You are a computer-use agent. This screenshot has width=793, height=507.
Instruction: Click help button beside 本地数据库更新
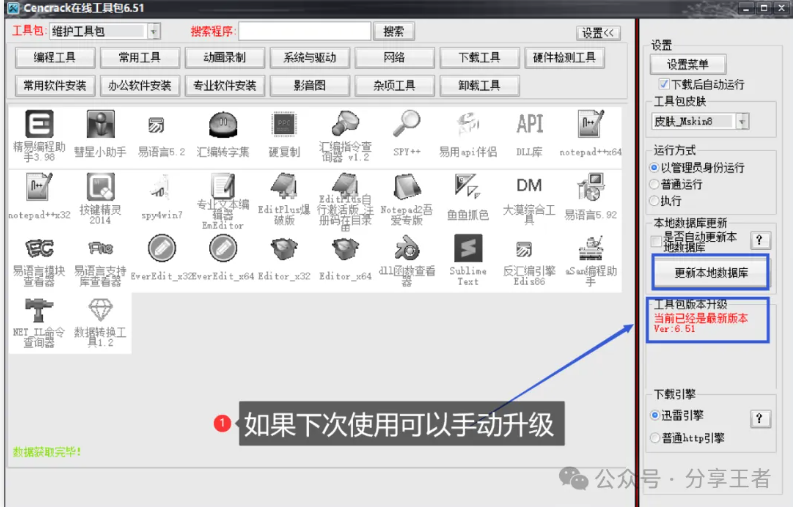[x=759, y=240]
